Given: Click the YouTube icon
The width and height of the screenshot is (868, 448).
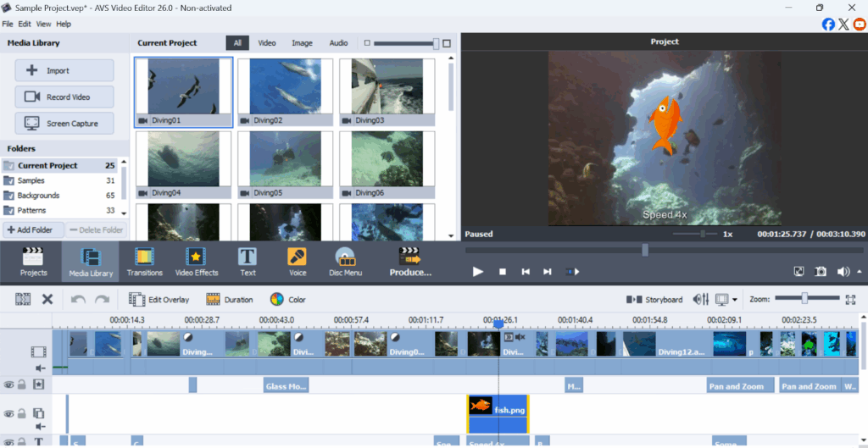Looking at the screenshot, I should [x=860, y=24].
